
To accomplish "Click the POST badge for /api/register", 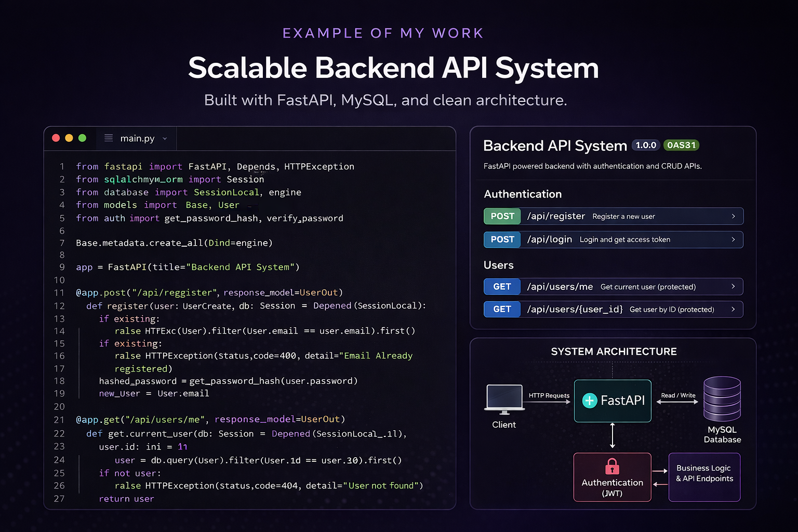I will tap(502, 216).
